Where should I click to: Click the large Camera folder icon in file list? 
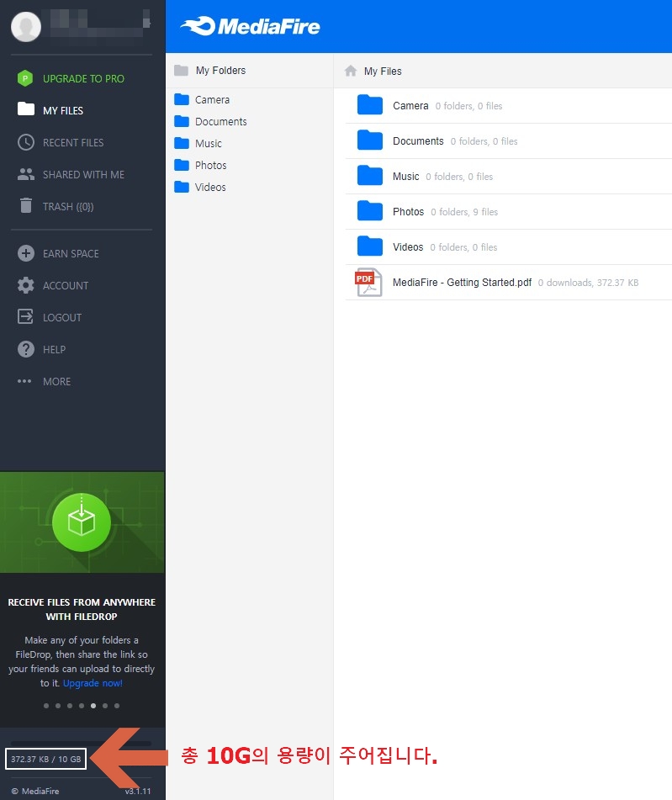click(x=370, y=105)
